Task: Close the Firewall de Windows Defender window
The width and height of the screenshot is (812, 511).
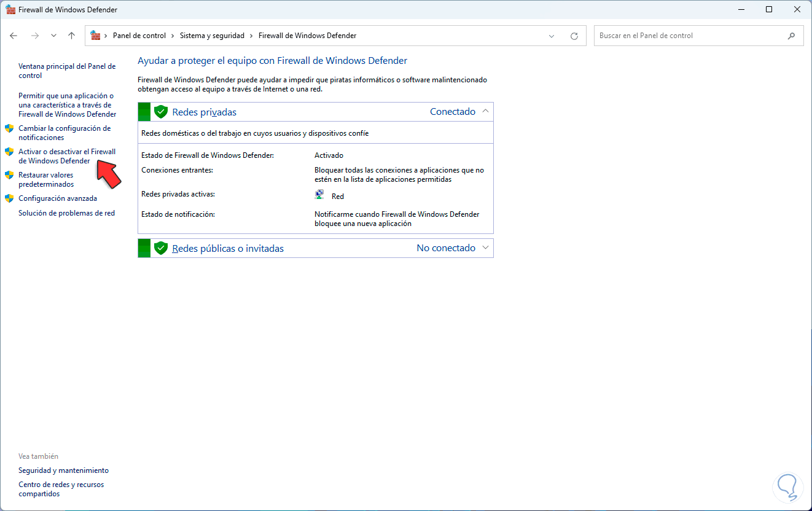Action: [797, 9]
